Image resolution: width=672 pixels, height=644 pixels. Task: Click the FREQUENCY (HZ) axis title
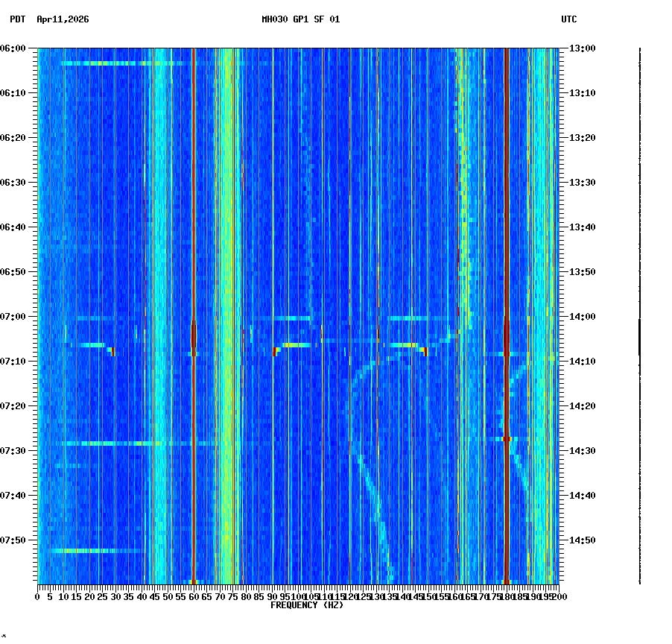[x=306, y=604]
